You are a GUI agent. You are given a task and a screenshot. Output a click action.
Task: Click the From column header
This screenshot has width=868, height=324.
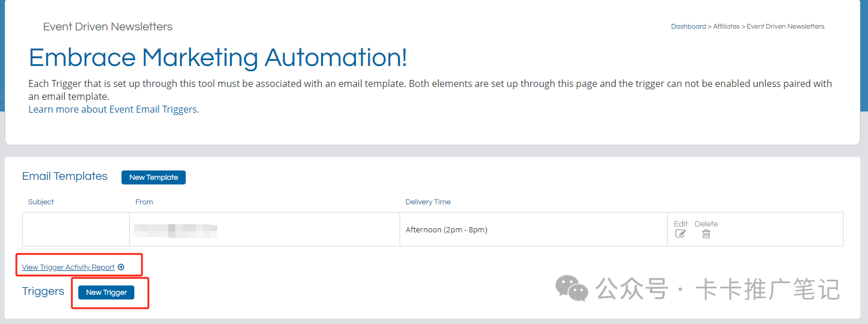144,202
